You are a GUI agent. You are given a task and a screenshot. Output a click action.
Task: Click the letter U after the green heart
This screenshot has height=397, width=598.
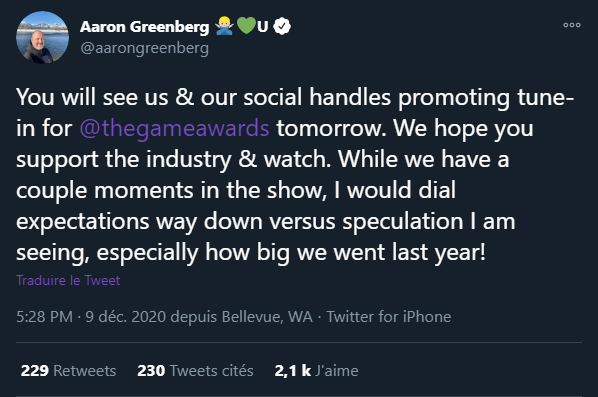[x=262, y=27]
